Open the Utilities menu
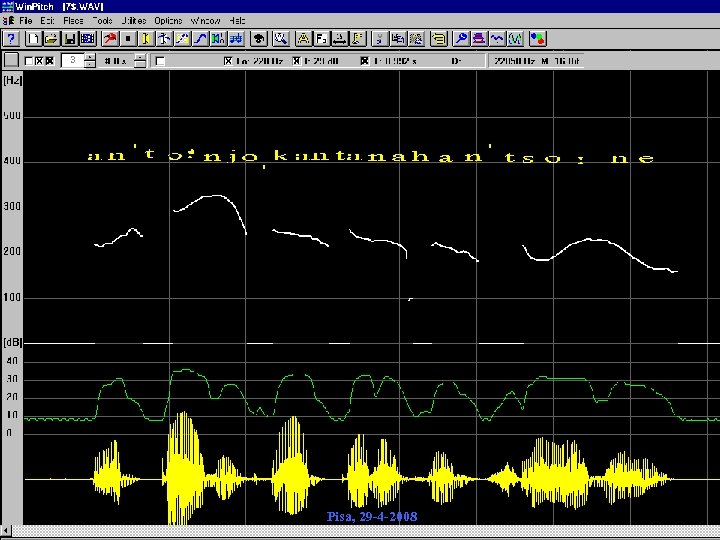This screenshot has width=720, height=540. 134,21
